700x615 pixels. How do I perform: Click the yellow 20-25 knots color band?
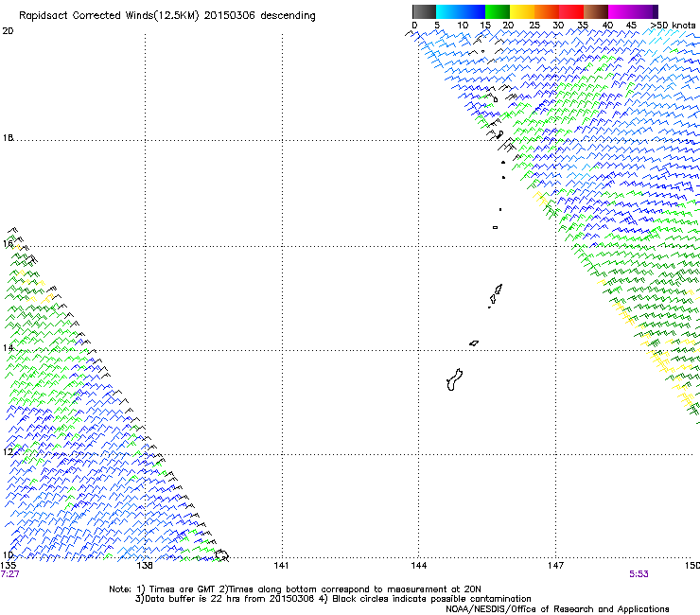tap(522, 11)
